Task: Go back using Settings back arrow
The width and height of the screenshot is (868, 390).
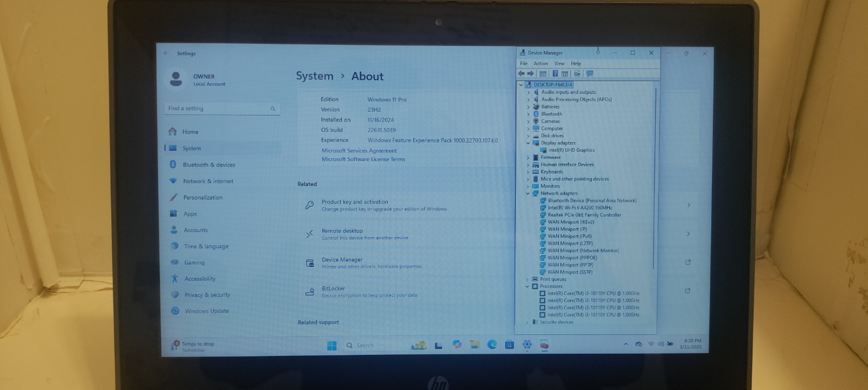Action: (x=166, y=53)
